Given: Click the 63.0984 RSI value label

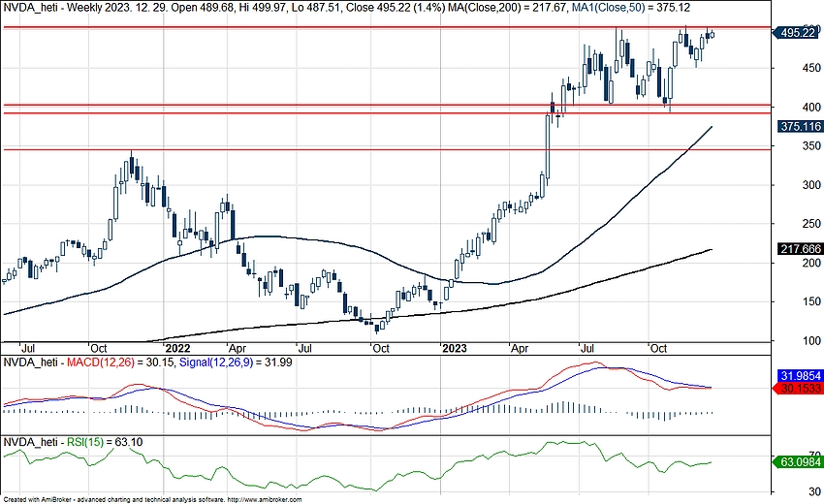Looking at the screenshot, I should tap(799, 462).
